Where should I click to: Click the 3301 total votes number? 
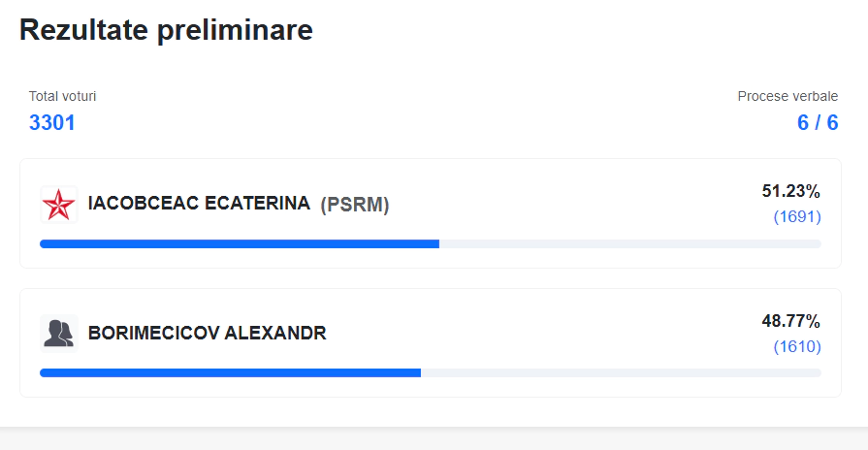(52, 122)
